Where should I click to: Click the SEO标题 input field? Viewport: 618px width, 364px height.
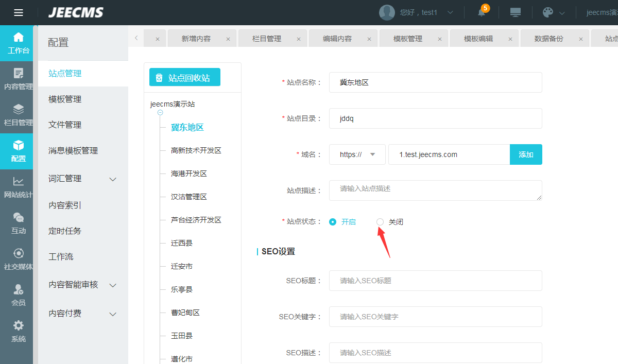tap(435, 281)
